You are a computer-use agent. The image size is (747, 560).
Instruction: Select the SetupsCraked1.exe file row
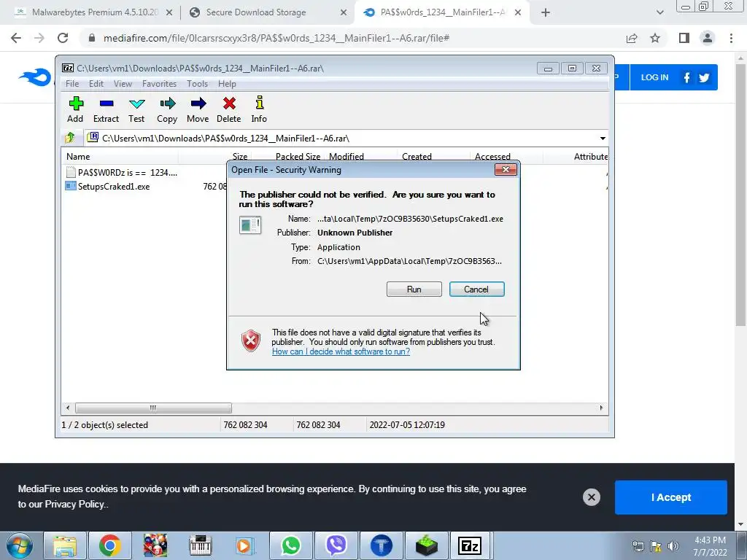[107, 186]
